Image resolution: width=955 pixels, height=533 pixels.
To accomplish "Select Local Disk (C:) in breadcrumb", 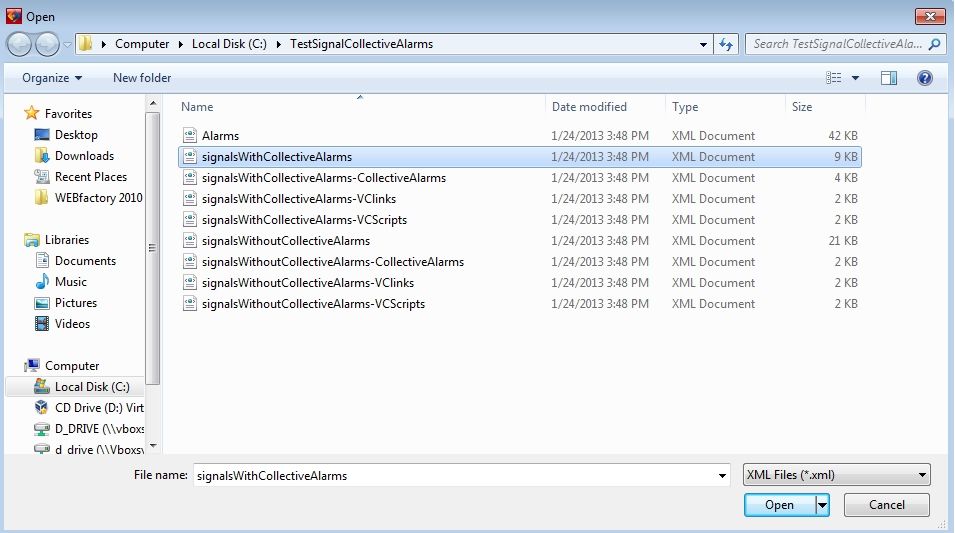I will point(229,44).
